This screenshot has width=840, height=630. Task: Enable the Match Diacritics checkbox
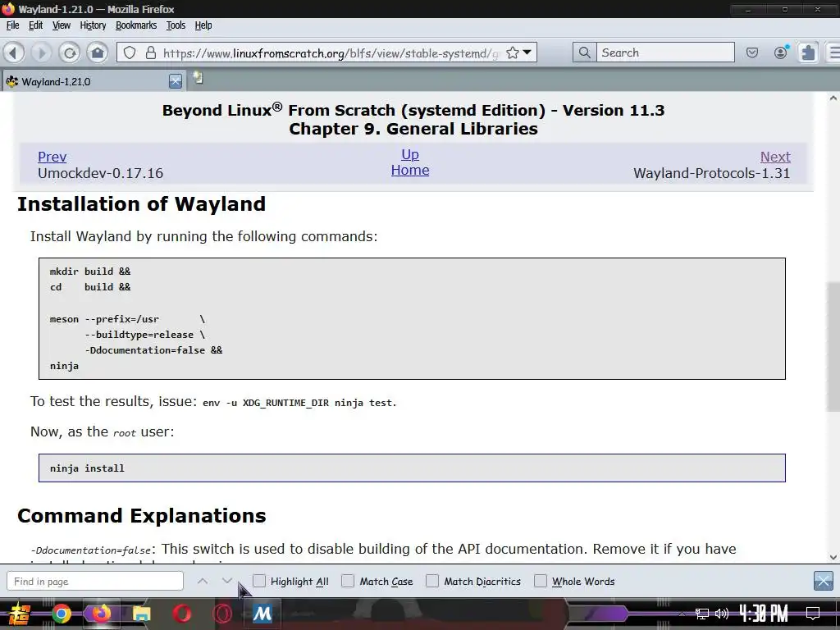click(x=432, y=581)
